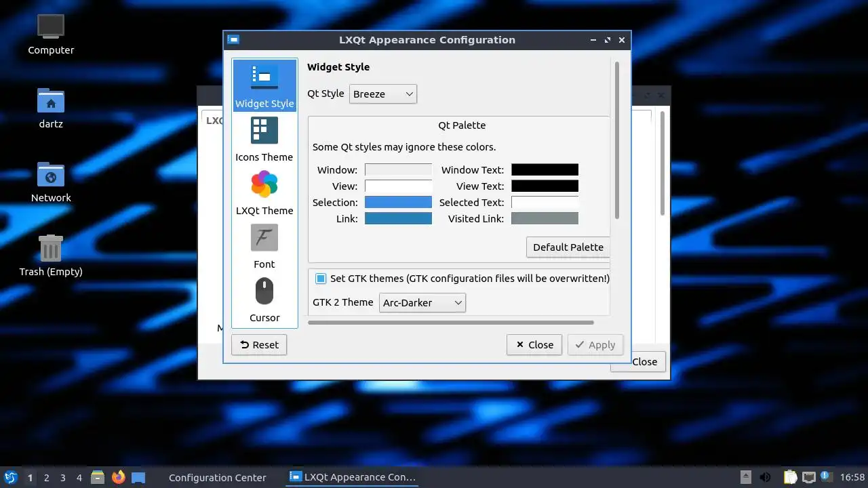Switch to Configuration Center taskbar entry
Screen dimensions: 868x488
pos(217,477)
